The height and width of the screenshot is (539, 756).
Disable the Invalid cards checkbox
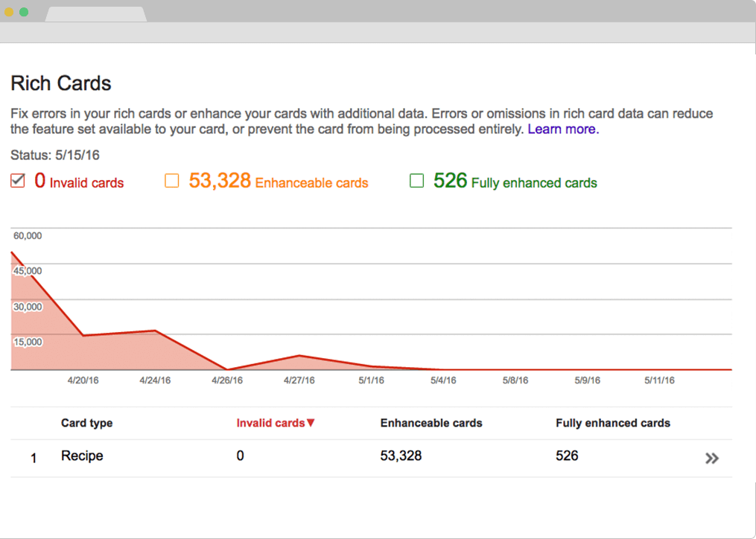tap(16, 180)
